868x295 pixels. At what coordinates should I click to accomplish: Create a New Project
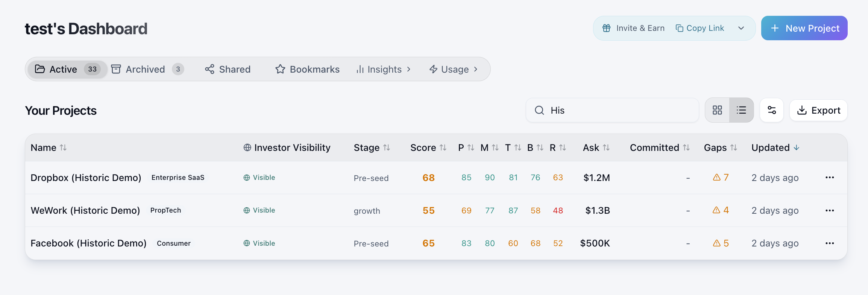click(x=804, y=28)
